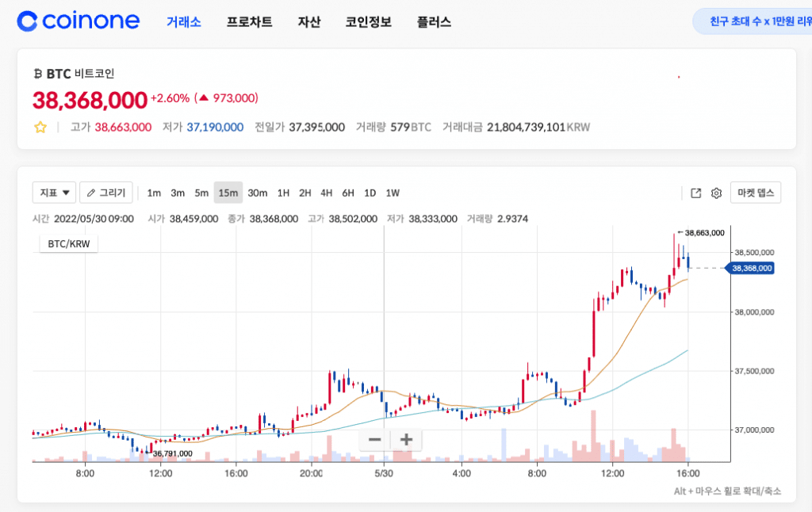Open chart in popup window icon
This screenshot has width=812, height=512.
(696, 193)
